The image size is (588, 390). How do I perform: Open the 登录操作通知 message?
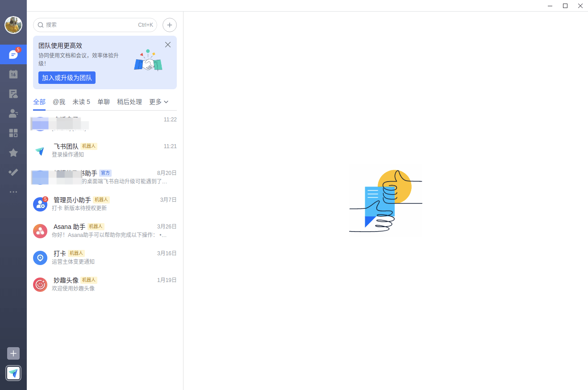[68, 155]
